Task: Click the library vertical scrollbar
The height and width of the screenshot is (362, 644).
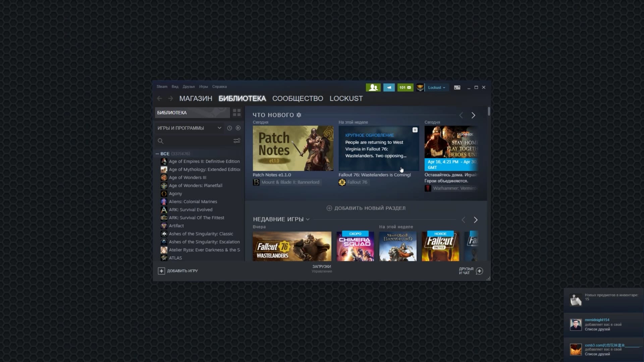Action: 489,112
